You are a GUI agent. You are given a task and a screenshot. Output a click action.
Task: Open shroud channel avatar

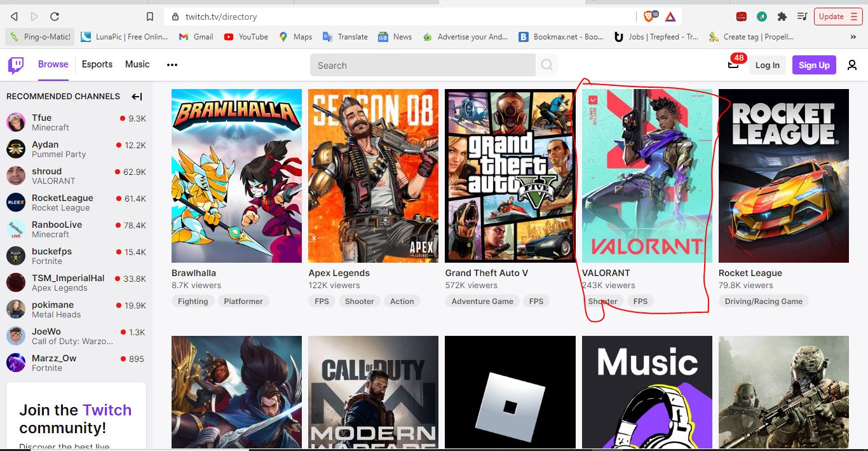tap(16, 176)
